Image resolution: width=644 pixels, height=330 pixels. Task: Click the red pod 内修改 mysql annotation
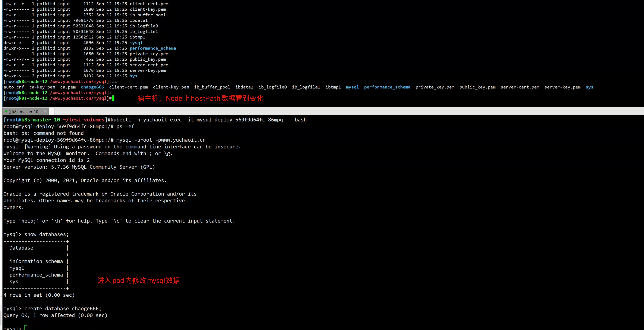click(x=139, y=280)
